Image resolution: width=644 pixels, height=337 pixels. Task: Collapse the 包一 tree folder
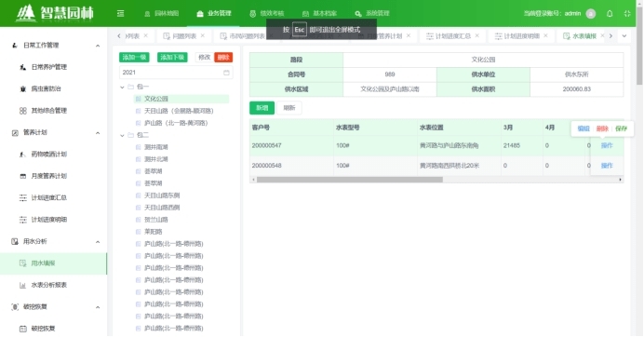[x=122, y=87]
